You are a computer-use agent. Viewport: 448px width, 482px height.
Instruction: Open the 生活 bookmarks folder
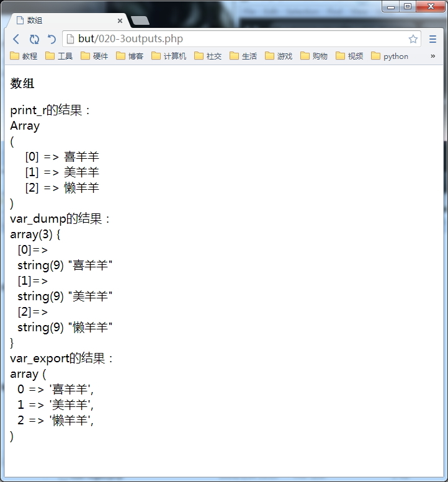243,56
